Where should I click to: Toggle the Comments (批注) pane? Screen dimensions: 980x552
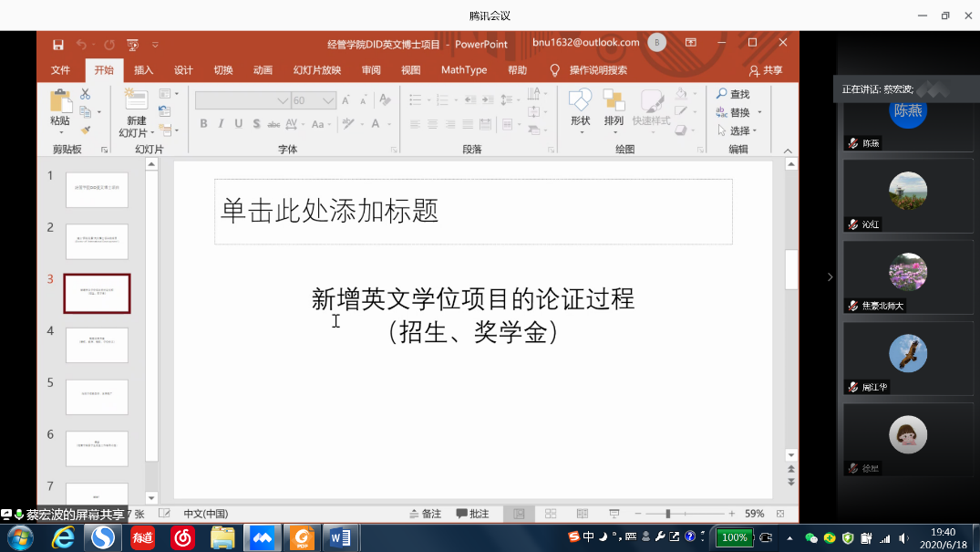[472, 514]
